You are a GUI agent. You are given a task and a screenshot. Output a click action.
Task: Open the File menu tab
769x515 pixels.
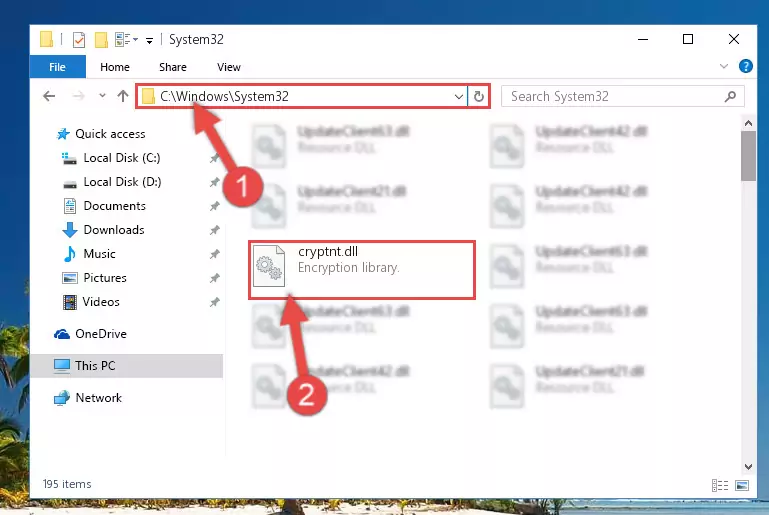pyautogui.click(x=57, y=67)
